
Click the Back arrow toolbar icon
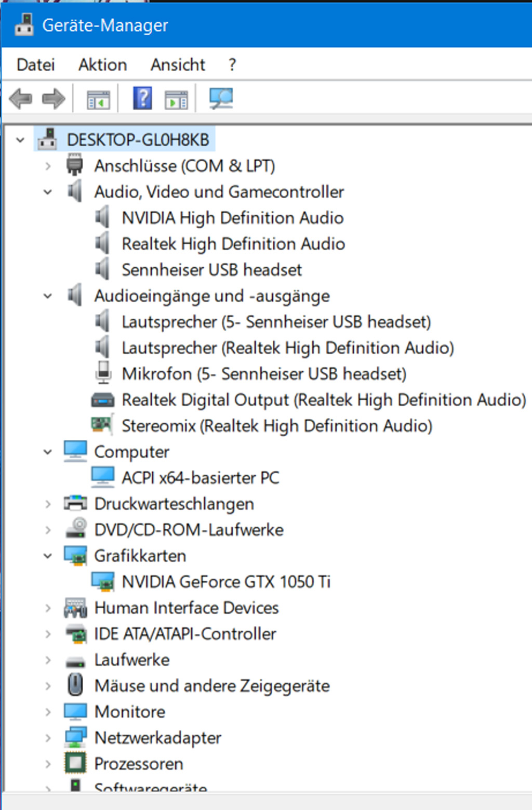21,98
